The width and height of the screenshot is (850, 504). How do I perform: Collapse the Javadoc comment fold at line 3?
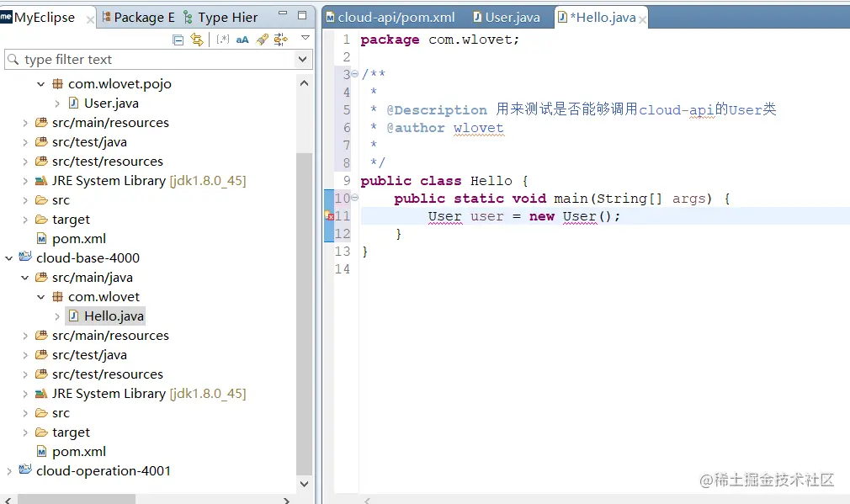[354, 74]
